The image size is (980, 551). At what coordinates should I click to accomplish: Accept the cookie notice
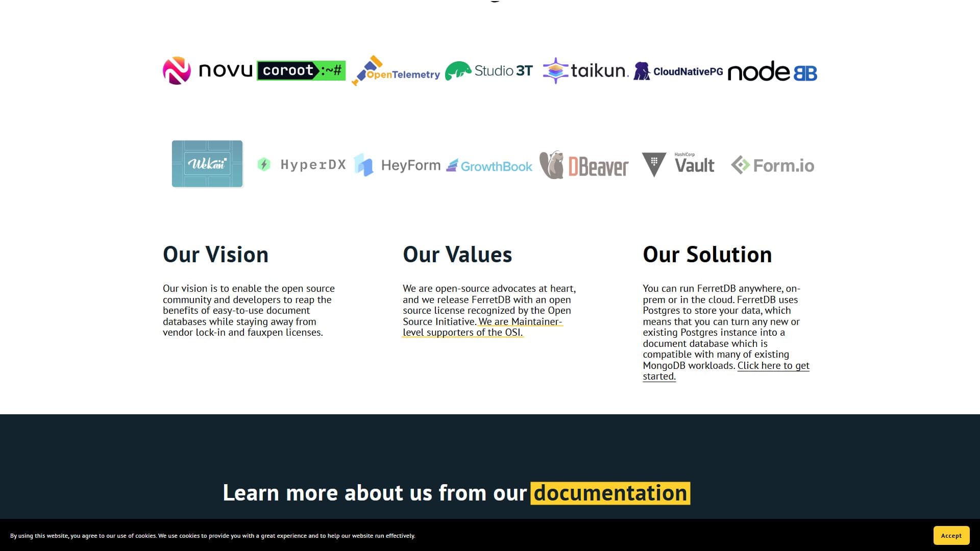tap(951, 535)
